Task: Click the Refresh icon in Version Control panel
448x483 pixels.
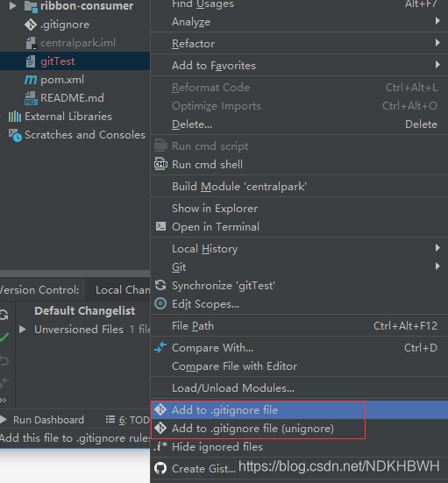Action: coord(4,315)
